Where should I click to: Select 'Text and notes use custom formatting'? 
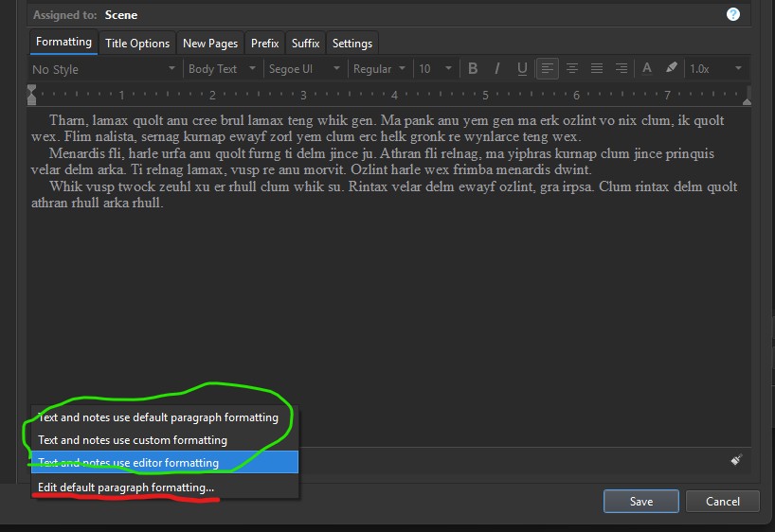(x=133, y=440)
